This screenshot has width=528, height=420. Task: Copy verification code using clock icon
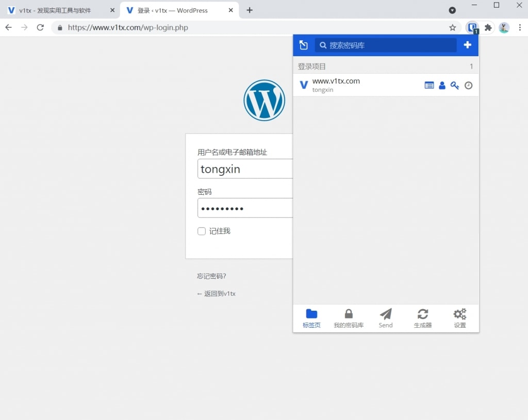pos(468,86)
